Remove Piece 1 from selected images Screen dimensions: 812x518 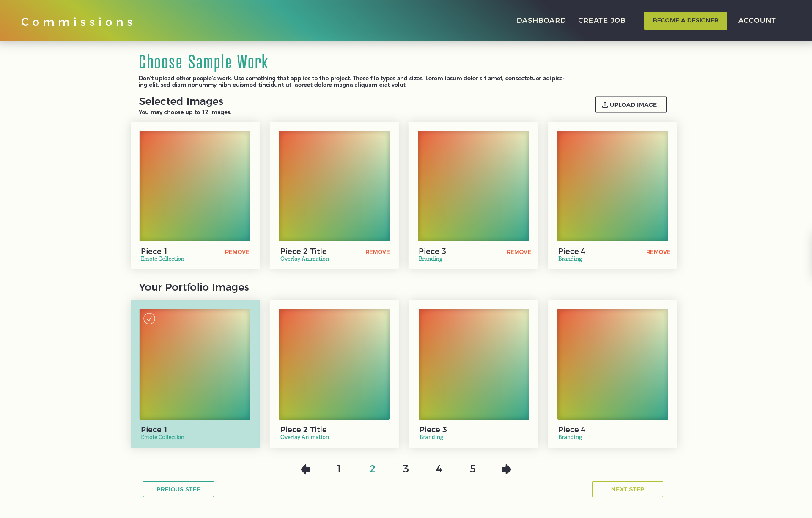[x=237, y=252]
